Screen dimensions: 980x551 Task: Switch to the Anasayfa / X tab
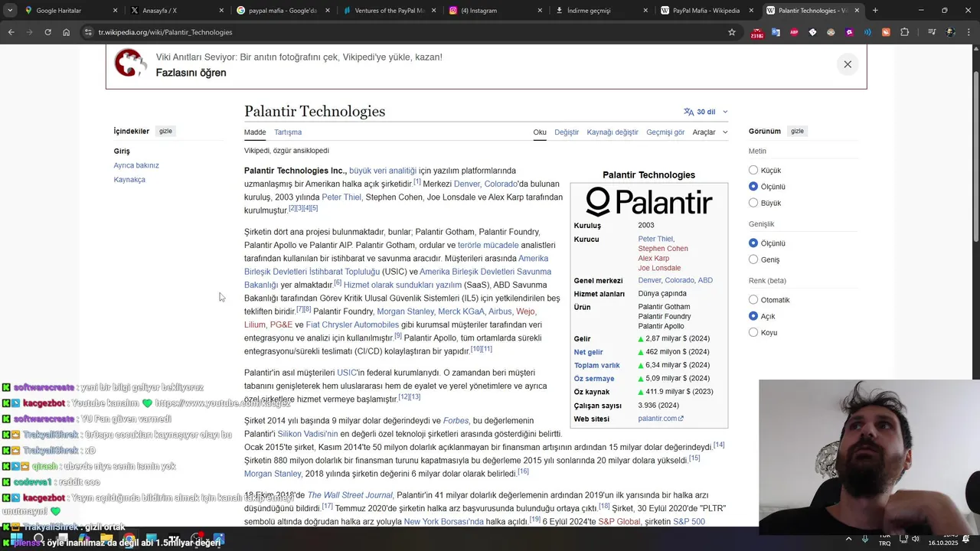pyautogui.click(x=176, y=11)
